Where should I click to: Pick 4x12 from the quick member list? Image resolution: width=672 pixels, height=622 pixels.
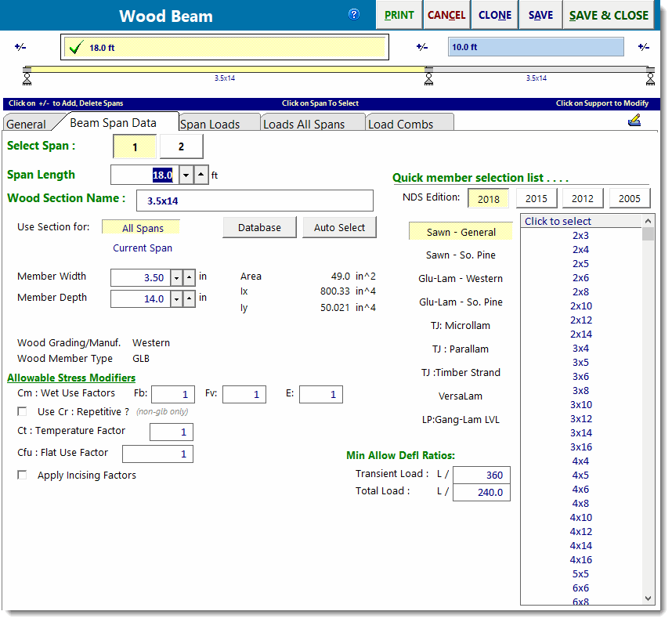click(580, 531)
